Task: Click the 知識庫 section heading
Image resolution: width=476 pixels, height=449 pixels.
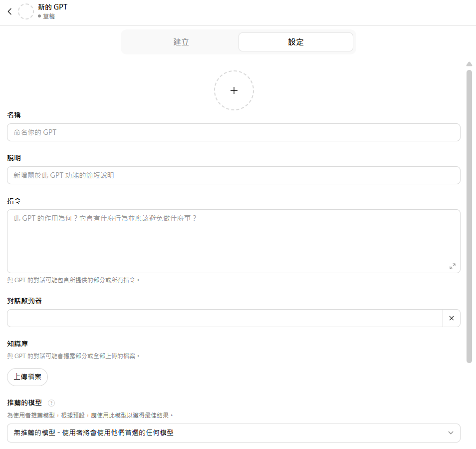Action: click(17, 344)
